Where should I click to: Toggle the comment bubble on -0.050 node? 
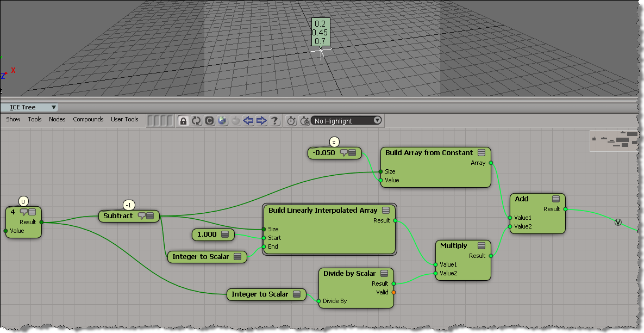[344, 153]
